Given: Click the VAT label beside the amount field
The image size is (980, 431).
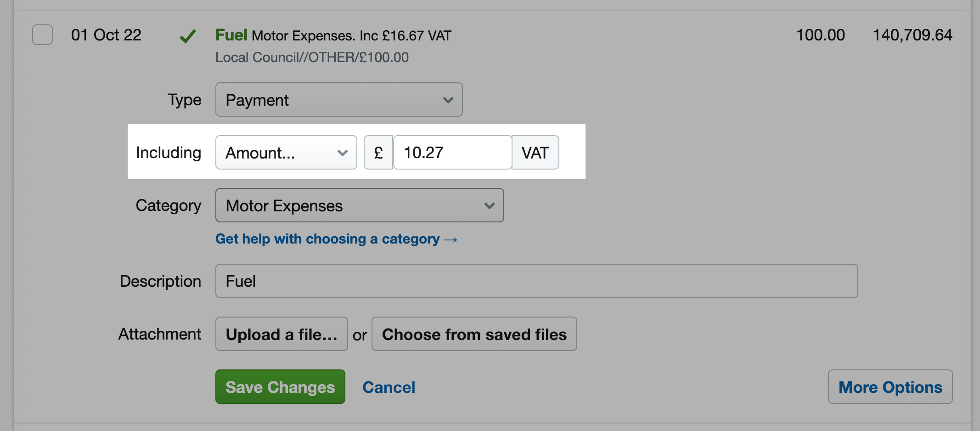Looking at the screenshot, I should tap(535, 152).
